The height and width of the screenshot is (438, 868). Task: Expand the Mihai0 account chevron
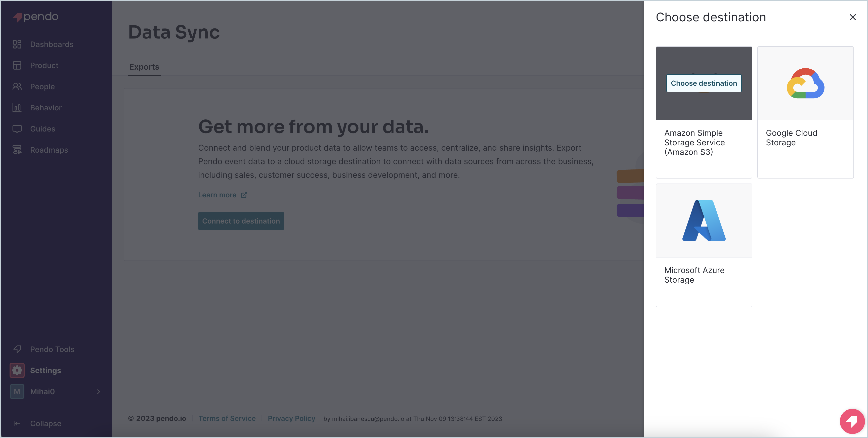tap(98, 391)
